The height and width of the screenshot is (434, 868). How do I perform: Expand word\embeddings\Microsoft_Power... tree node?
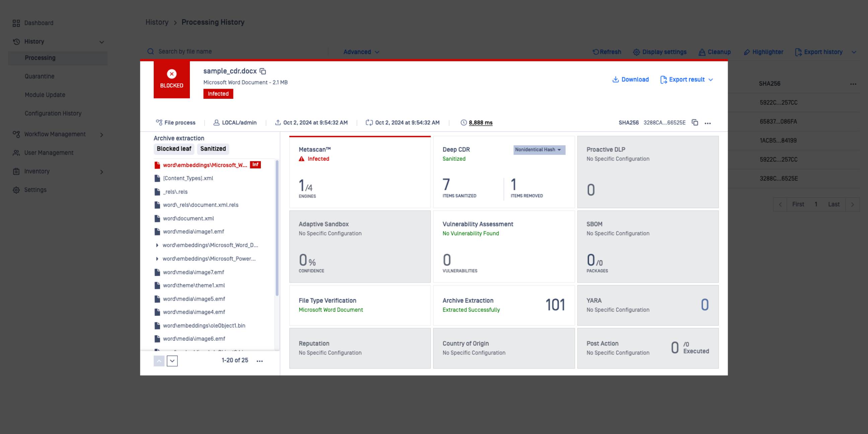[157, 259]
